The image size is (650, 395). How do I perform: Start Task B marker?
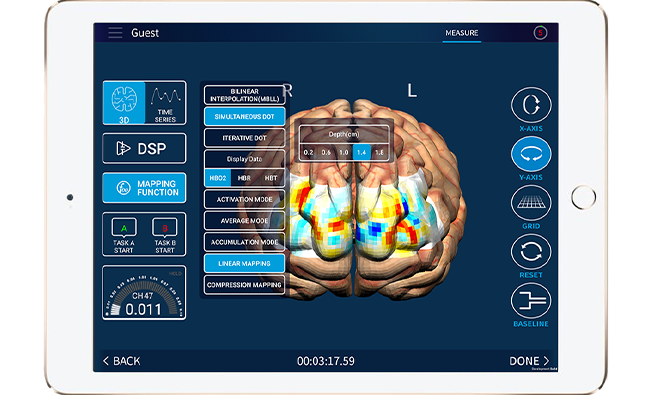(x=165, y=235)
